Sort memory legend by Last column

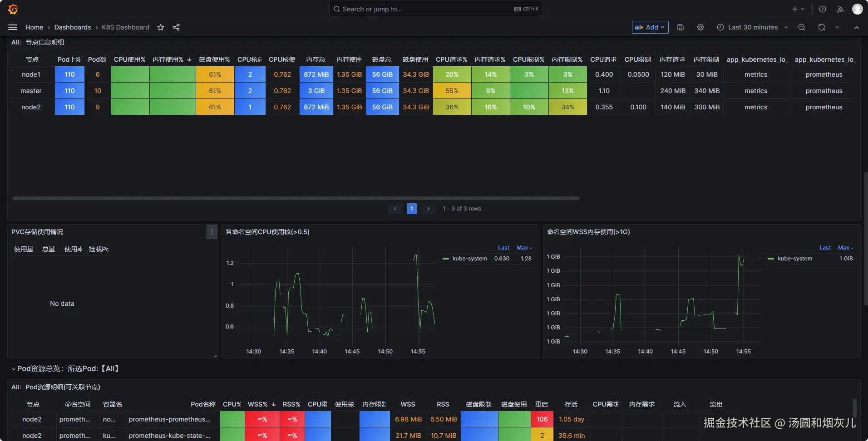(x=825, y=248)
